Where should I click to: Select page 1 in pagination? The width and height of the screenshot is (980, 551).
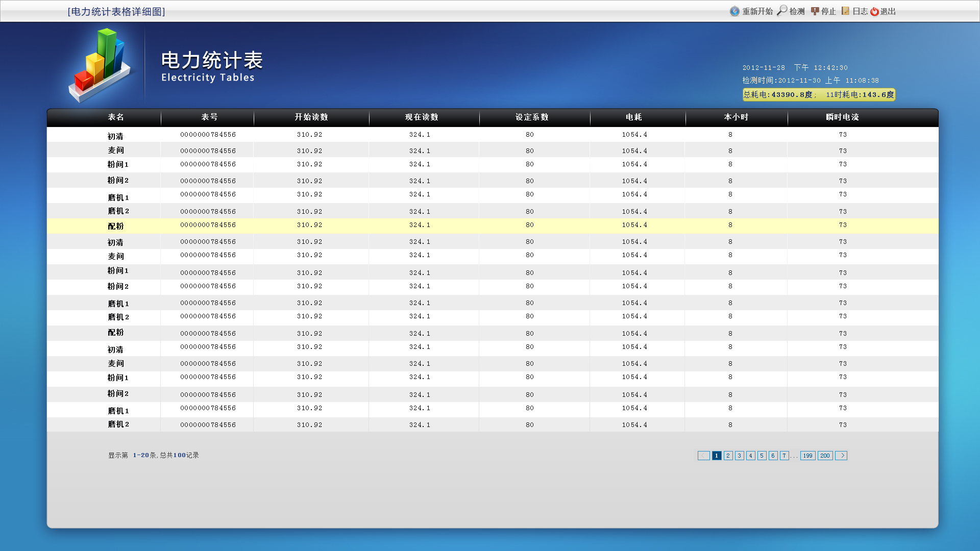click(717, 456)
